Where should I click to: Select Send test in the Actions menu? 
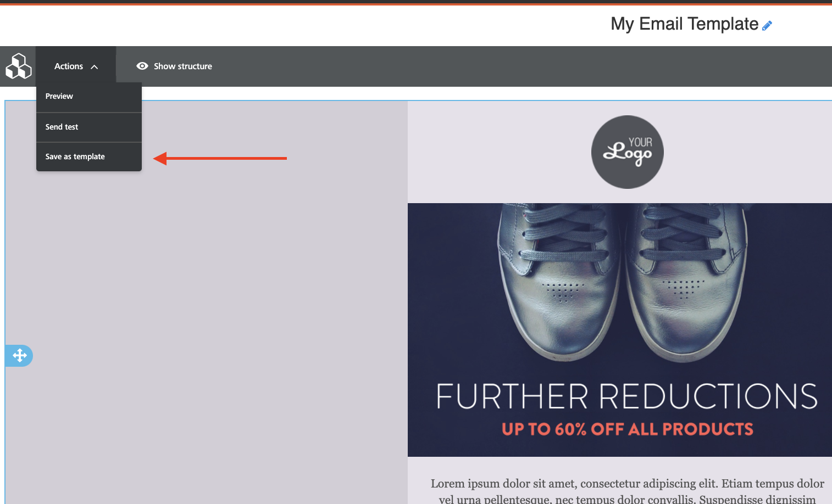pyautogui.click(x=62, y=127)
